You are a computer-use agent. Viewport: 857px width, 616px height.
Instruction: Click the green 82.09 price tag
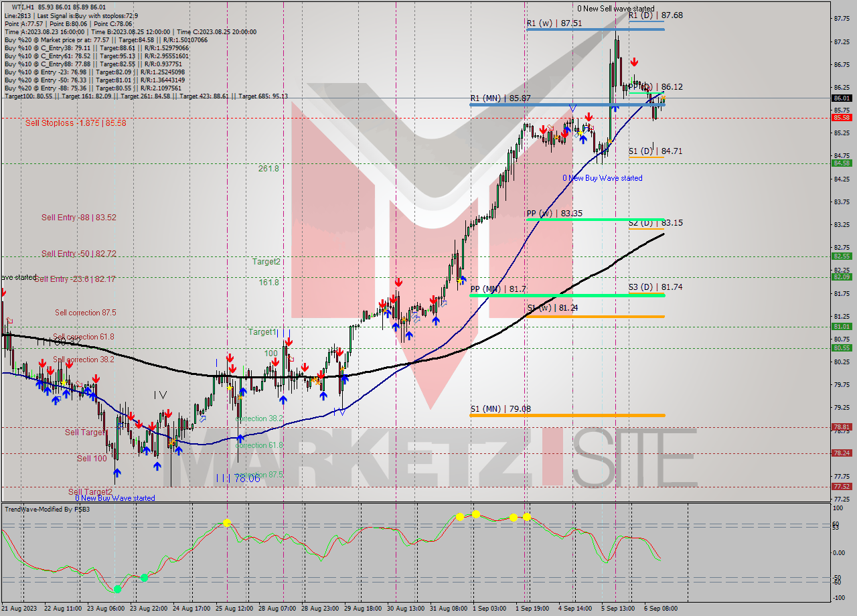tap(842, 277)
